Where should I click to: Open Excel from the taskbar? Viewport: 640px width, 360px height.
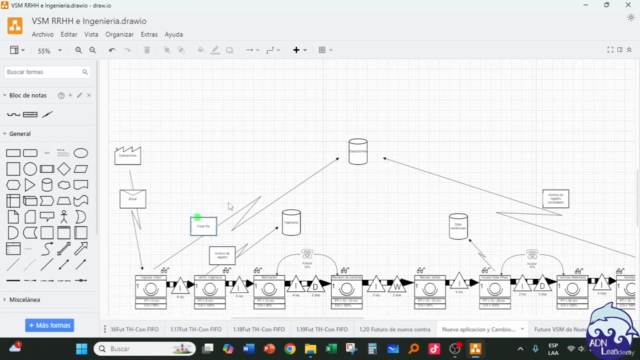coord(331,349)
